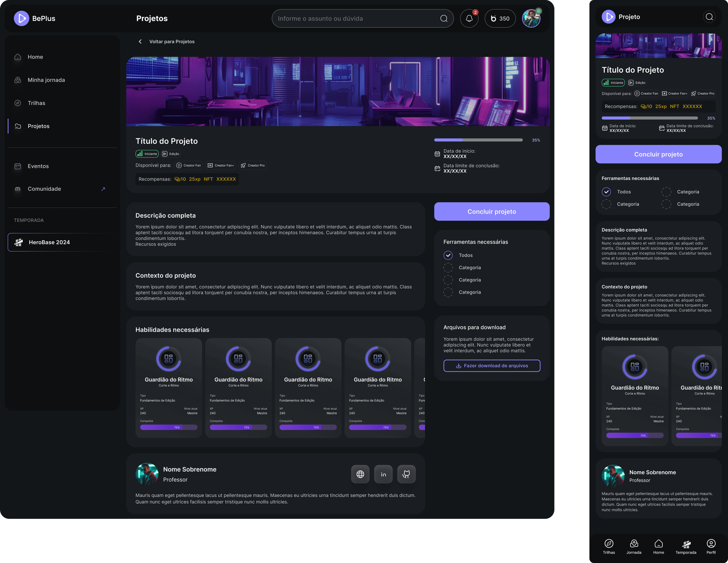Screen dimensions: 728x563
Task: Select HeroBase 2024 season entry
Action: [x=62, y=242]
